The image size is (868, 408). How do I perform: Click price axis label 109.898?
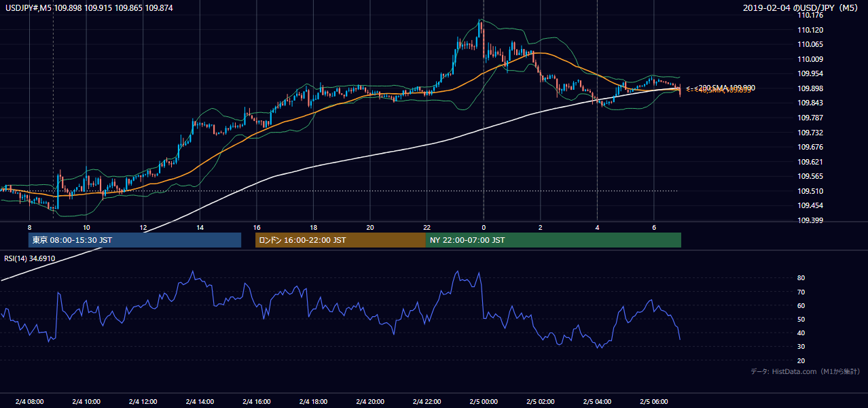[x=811, y=88]
